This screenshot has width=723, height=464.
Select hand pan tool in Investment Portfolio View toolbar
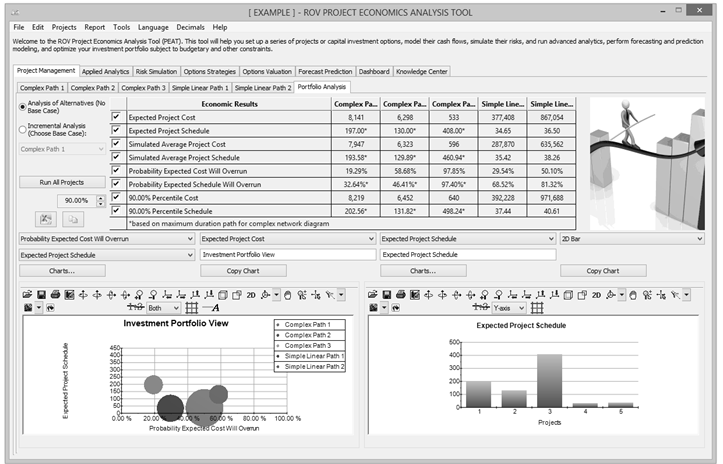coord(288,295)
